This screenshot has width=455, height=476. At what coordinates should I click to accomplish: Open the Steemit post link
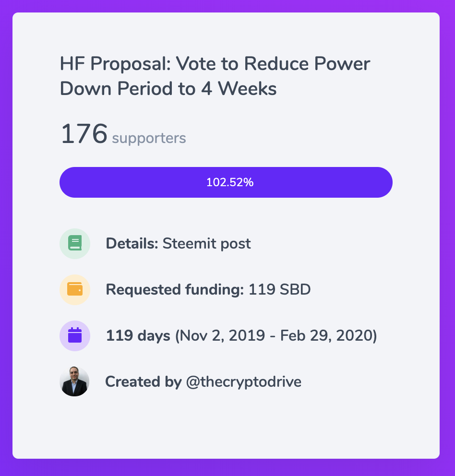pyautogui.click(x=206, y=243)
